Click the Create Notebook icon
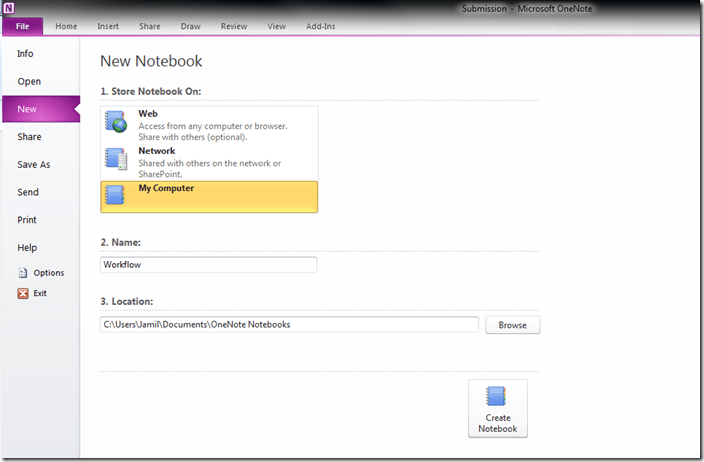 497,396
